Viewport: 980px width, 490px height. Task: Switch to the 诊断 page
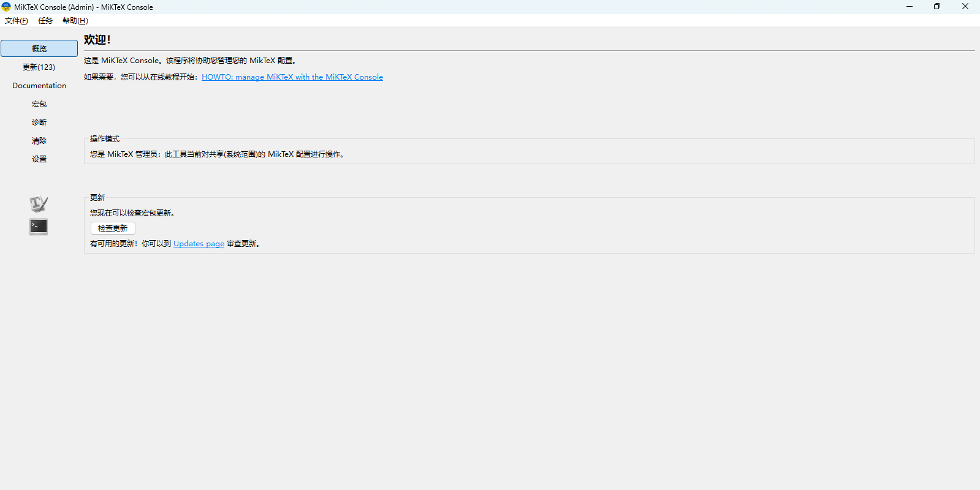(x=39, y=123)
